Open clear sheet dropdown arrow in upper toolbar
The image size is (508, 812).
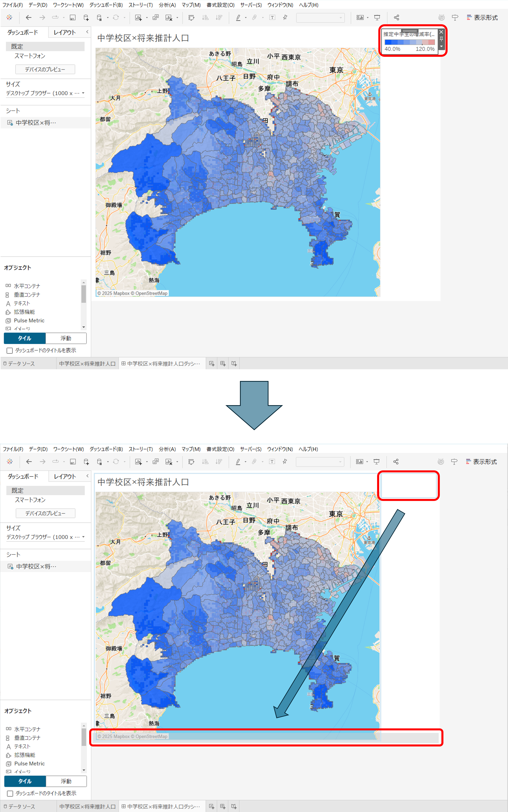point(177,18)
